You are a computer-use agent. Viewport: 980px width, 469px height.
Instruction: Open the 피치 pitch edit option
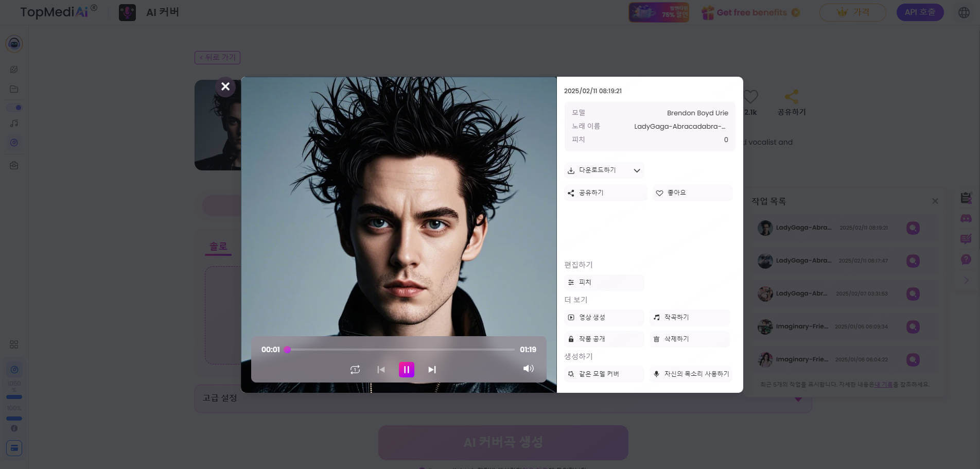pos(604,283)
